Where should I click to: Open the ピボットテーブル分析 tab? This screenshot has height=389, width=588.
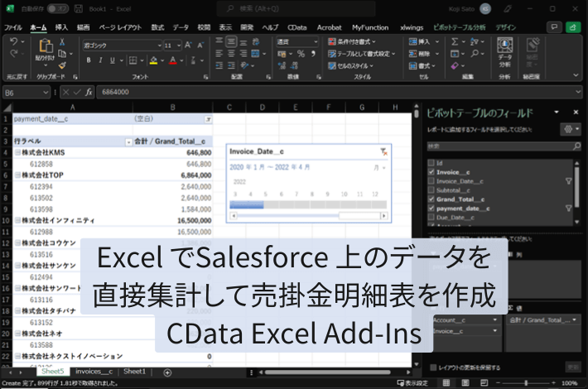point(459,27)
